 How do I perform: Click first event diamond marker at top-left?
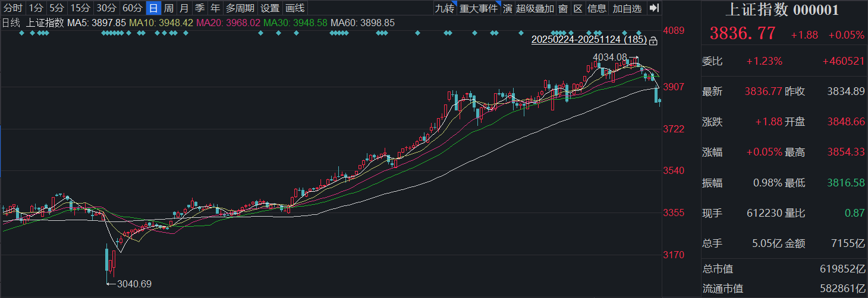[21, 33]
